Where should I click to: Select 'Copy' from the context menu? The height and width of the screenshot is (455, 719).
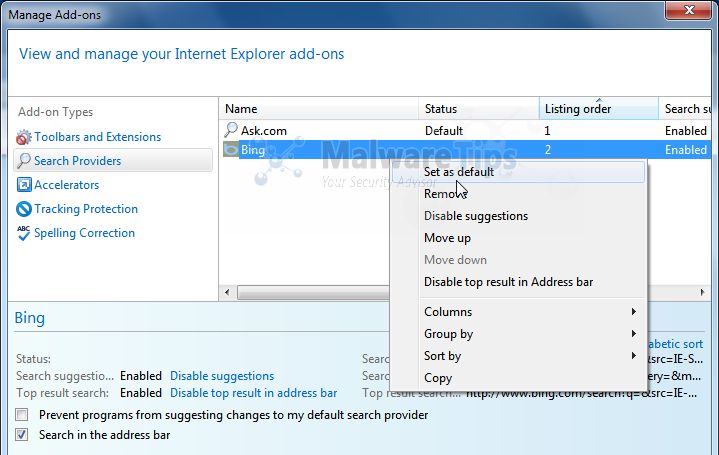438,378
